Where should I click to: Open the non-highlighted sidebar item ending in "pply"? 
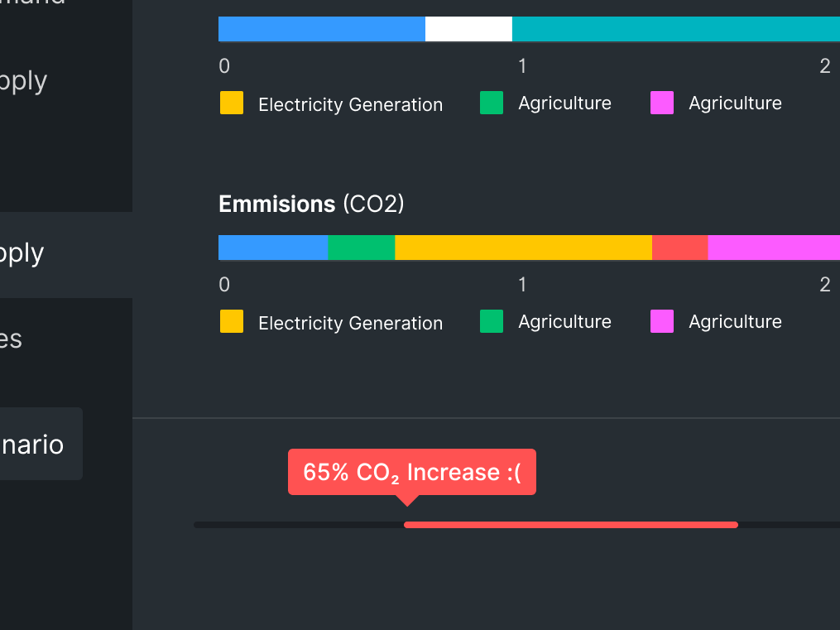click(x=25, y=81)
